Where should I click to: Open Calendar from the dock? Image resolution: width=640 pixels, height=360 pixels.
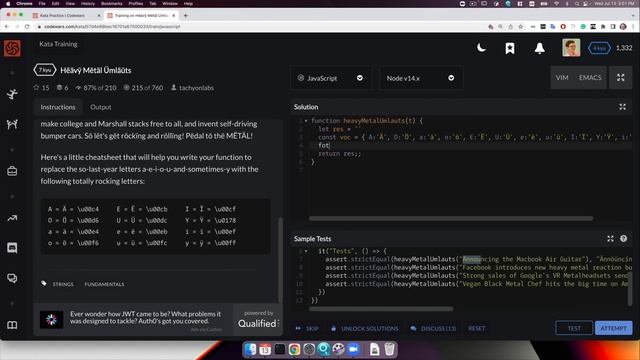[265, 349]
